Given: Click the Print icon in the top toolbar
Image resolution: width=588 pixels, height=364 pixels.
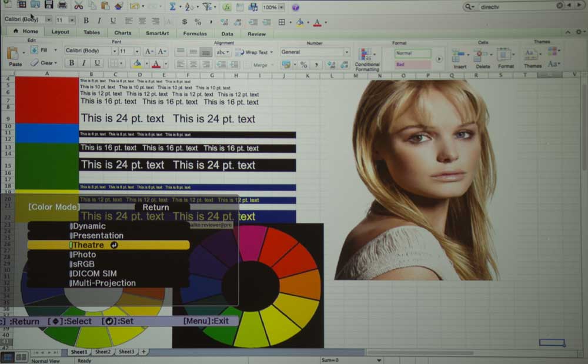Looking at the screenshot, I should click(x=62, y=5).
